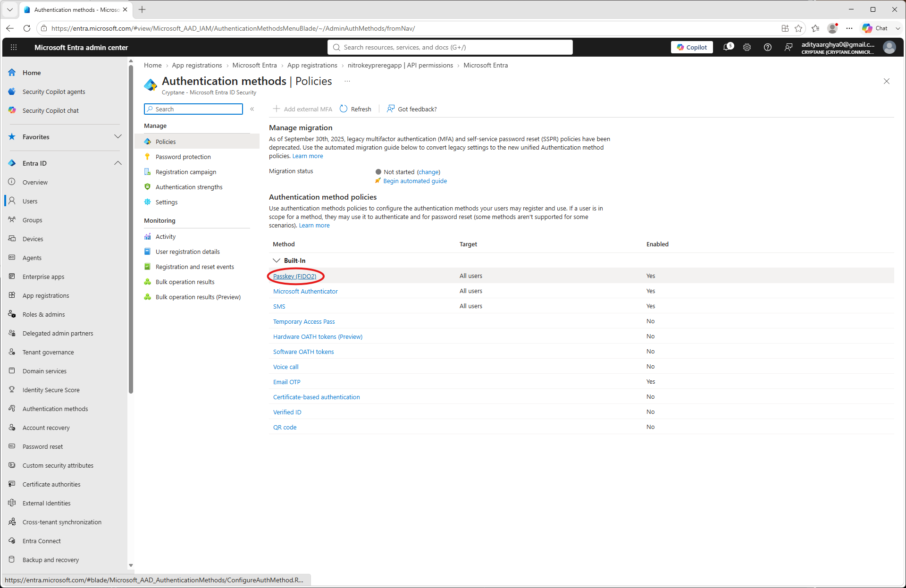Expand the Favorites section
The width and height of the screenshot is (906, 588).
coord(118,137)
